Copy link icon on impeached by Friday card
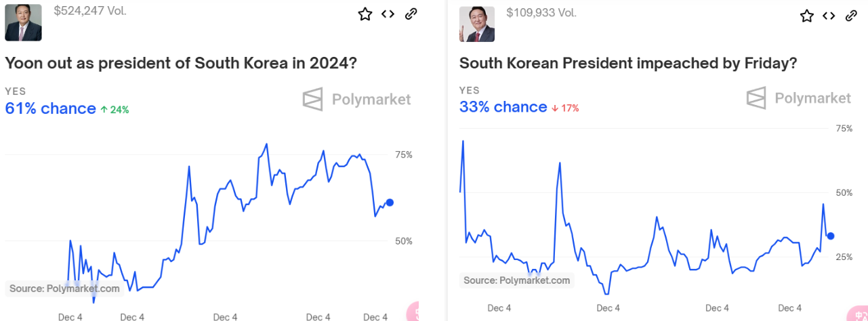The height and width of the screenshot is (321, 868). point(852,16)
